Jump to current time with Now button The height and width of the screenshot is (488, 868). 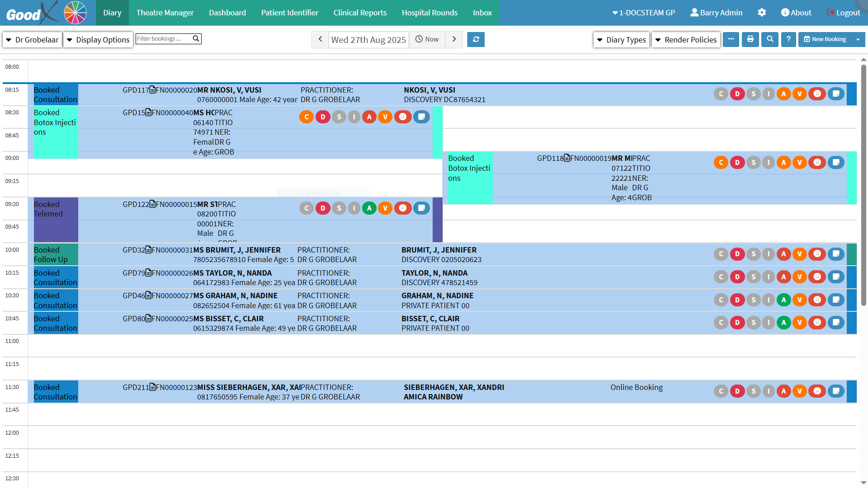pyautogui.click(x=427, y=39)
